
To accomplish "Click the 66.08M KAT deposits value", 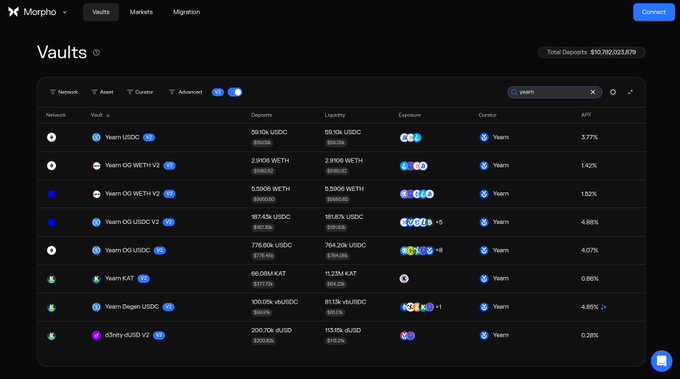I will pyautogui.click(x=268, y=274).
